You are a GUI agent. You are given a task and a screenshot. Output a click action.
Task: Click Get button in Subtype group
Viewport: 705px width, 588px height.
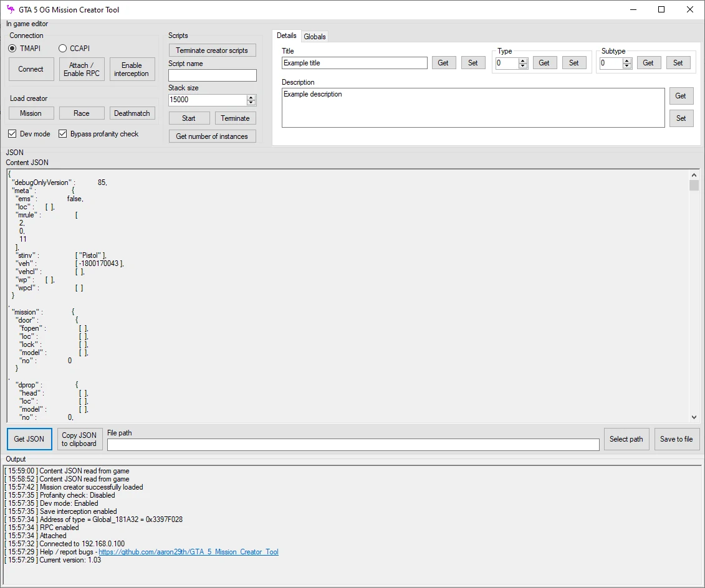(x=649, y=63)
